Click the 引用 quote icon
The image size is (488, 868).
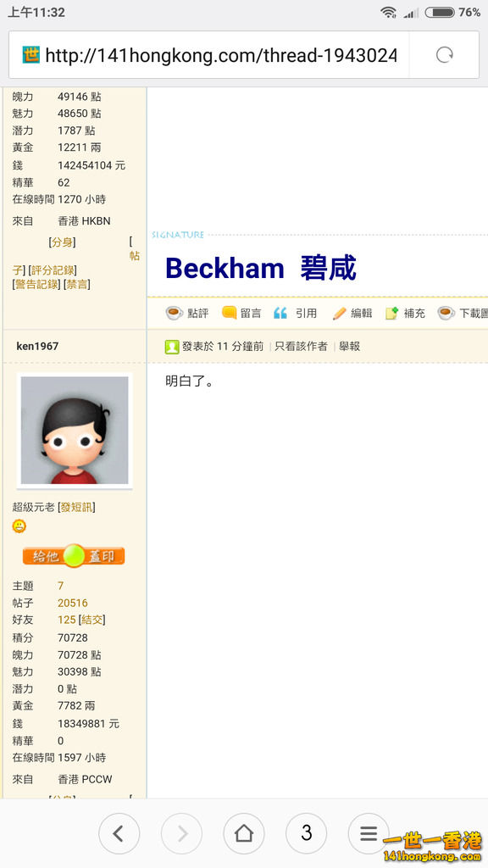280,314
